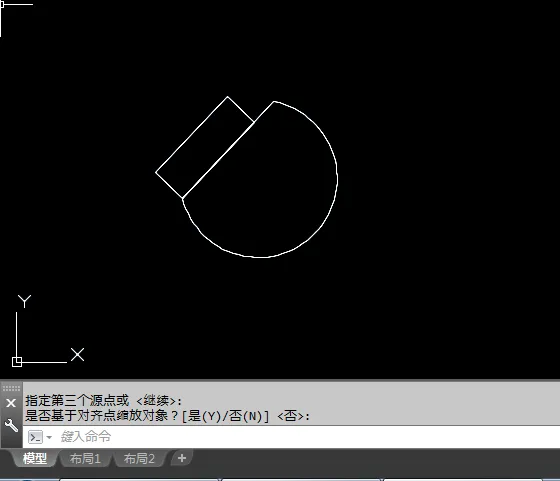Grab the command line drag handle dots
Screen dimensions: 560x481
(x=11, y=388)
